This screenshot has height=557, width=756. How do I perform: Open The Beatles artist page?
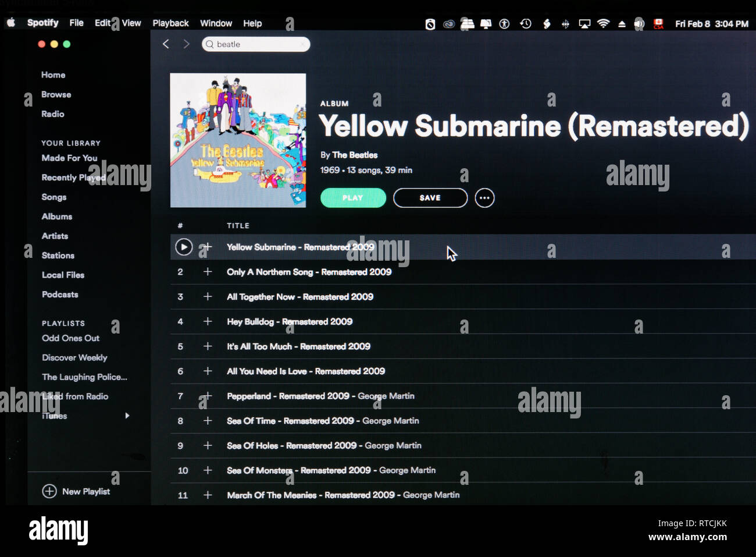click(355, 155)
